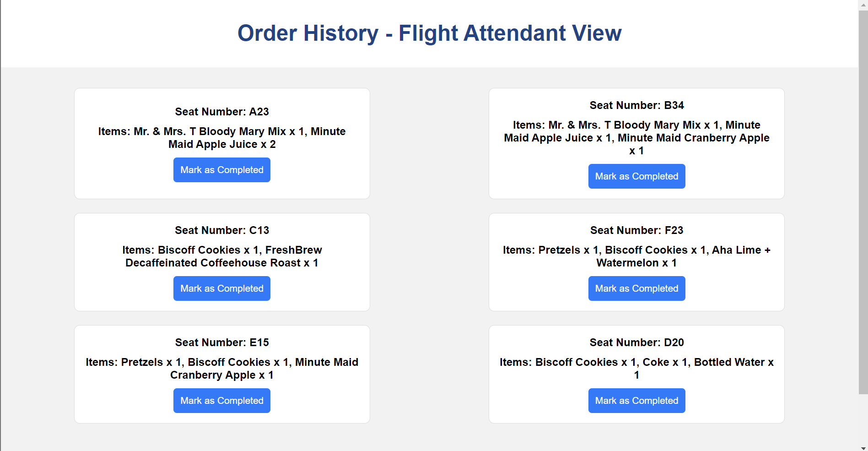Image resolution: width=868 pixels, height=451 pixels.
Task: Click the Aha Lime items text for F23
Action: point(636,256)
